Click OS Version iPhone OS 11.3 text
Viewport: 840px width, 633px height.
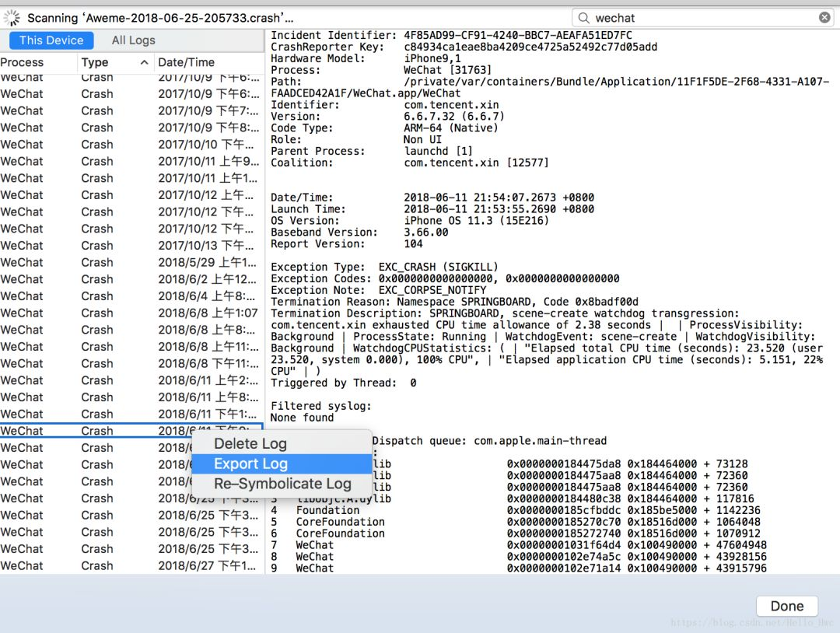[x=476, y=221]
